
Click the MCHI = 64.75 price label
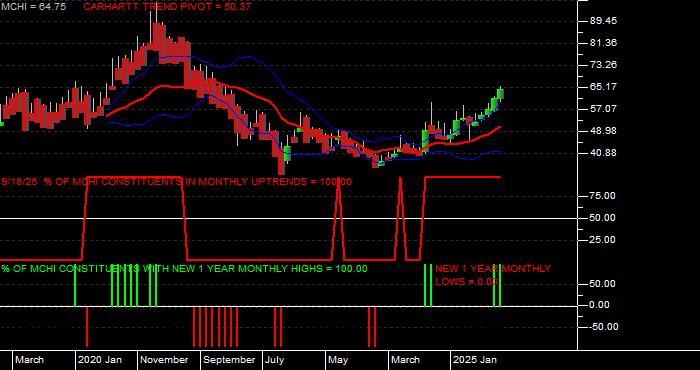[x=33, y=7]
